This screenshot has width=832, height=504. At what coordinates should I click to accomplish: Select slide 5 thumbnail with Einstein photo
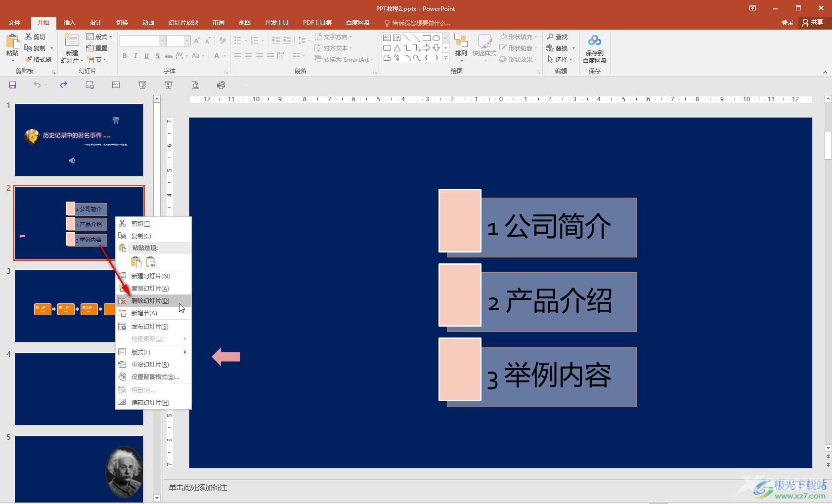pos(79,468)
